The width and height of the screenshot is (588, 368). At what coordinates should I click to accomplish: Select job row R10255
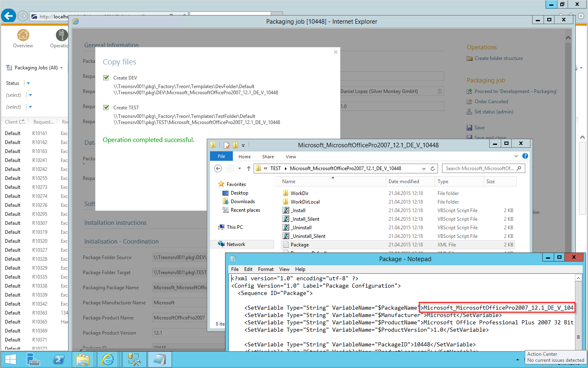(x=35, y=178)
